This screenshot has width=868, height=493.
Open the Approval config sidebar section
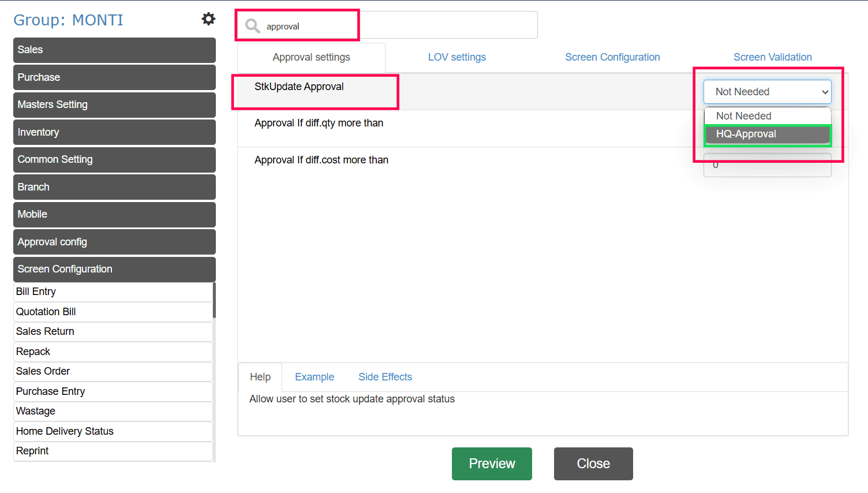point(114,242)
